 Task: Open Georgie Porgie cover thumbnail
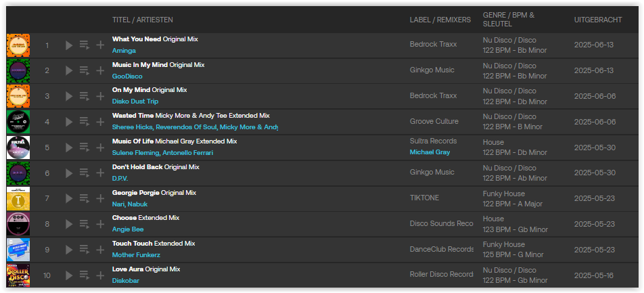pos(18,198)
